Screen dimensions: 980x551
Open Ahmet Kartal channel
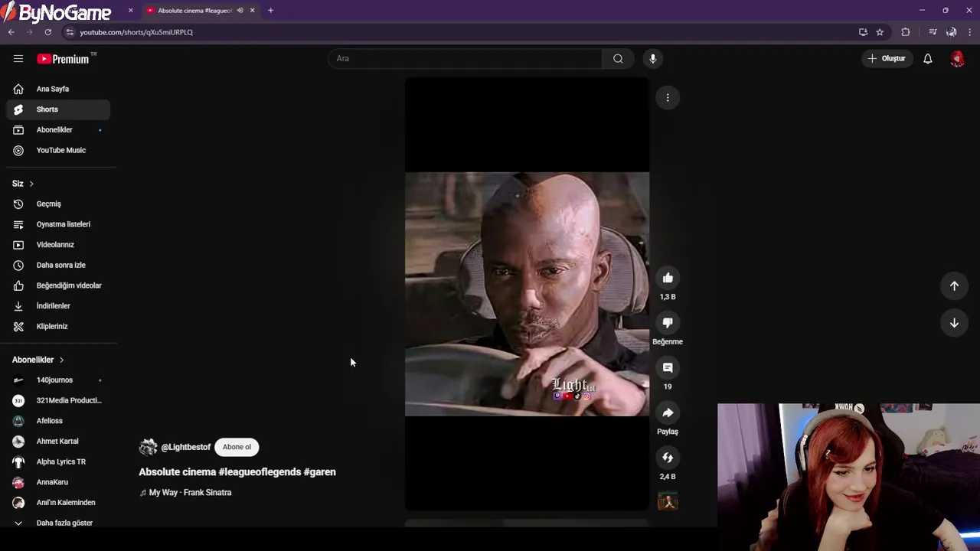point(58,441)
